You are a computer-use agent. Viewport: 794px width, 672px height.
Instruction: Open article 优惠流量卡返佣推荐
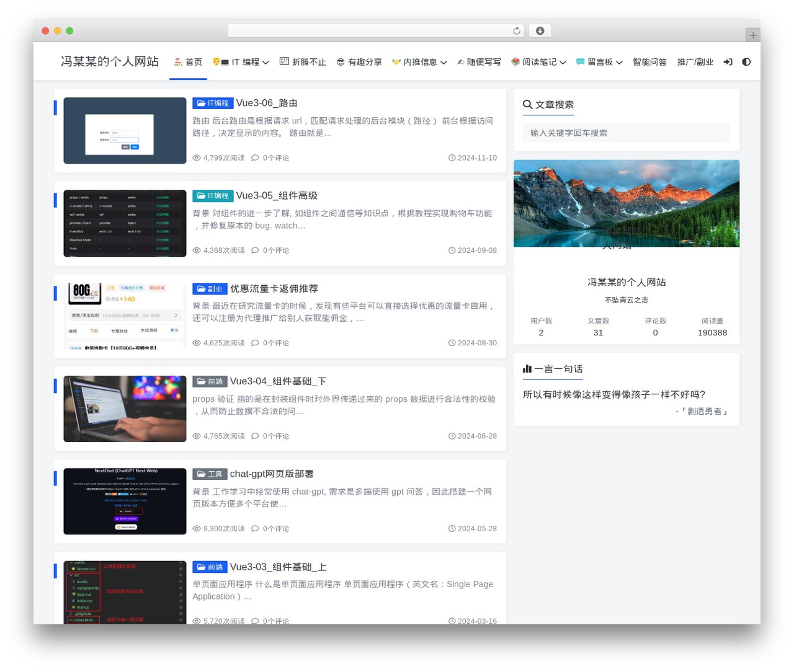(x=274, y=289)
